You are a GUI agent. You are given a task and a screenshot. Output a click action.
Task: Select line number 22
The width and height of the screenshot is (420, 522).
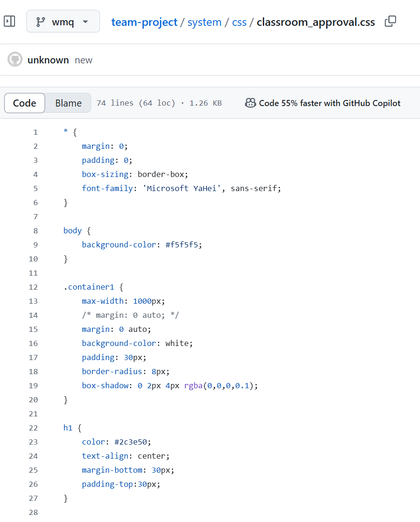click(33, 428)
